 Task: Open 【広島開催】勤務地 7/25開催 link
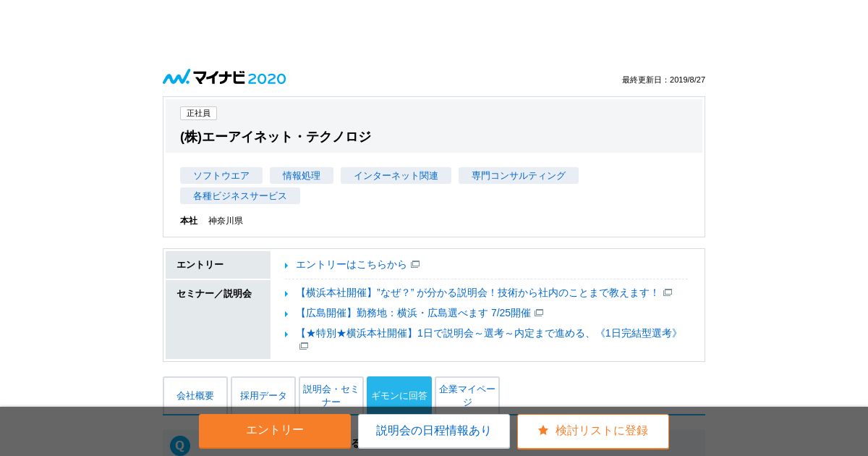click(x=413, y=313)
